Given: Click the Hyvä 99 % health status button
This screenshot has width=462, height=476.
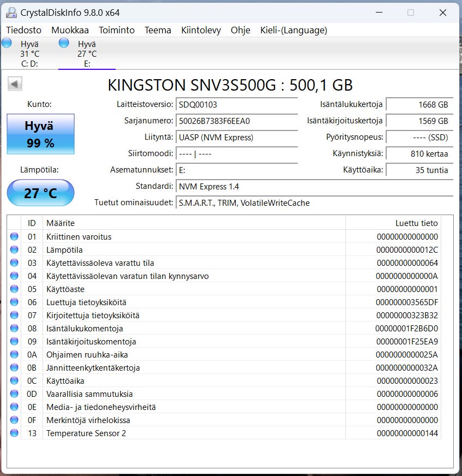Looking at the screenshot, I should pyautogui.click(x=40, y=134).
